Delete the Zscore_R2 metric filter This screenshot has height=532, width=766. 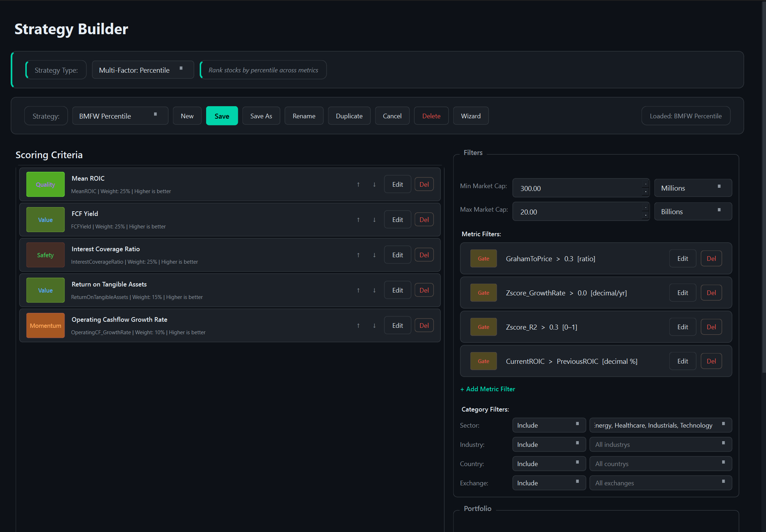click(711, 326)
